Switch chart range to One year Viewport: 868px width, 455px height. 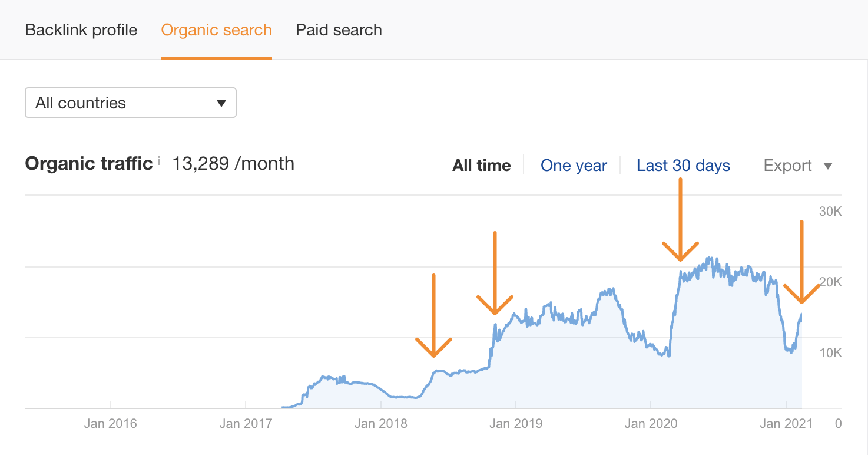(x=574, y=166)
